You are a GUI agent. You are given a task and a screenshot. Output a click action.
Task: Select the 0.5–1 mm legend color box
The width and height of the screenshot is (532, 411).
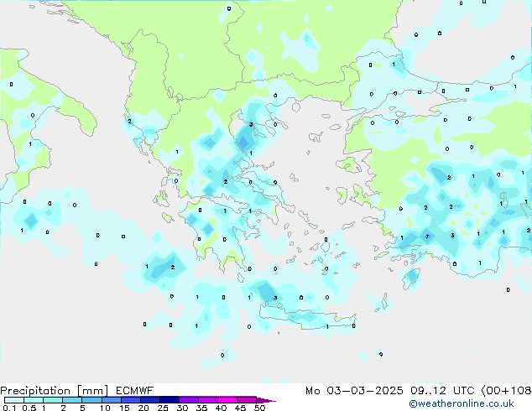coord(34,400)
